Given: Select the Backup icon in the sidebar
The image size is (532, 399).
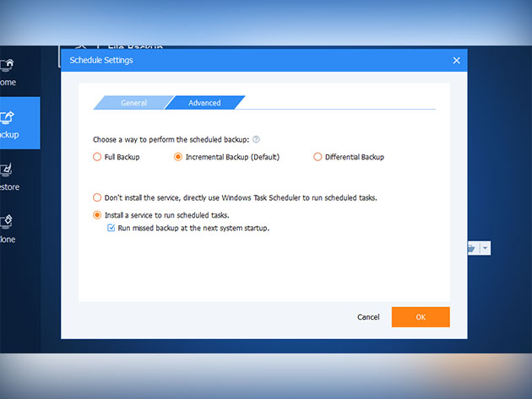Looking at the screenshot, I should click(7, 117).
